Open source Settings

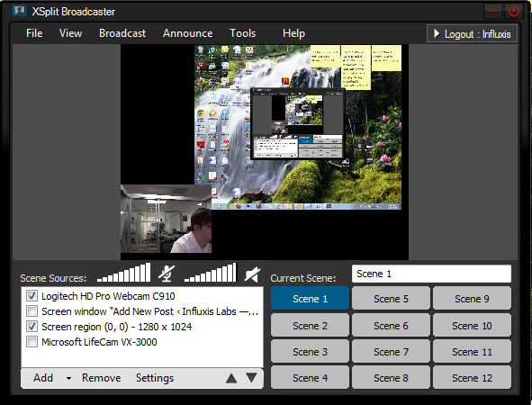pos(155,378)
